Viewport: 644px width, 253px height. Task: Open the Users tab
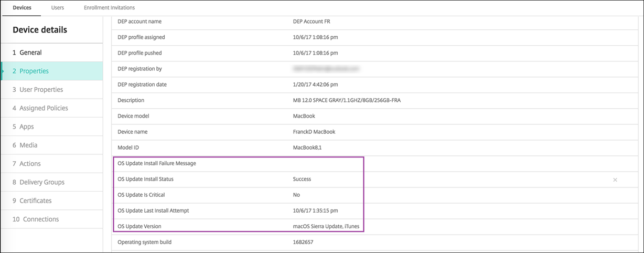click(58, 8)
